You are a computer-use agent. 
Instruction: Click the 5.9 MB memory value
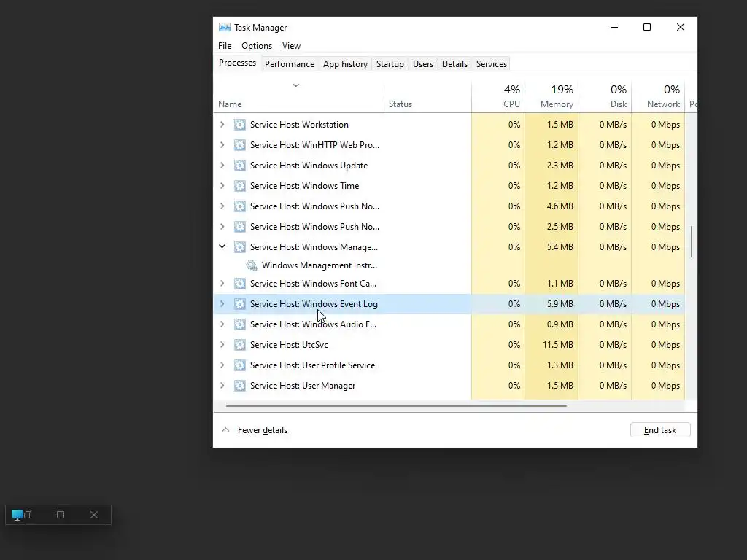560,304
